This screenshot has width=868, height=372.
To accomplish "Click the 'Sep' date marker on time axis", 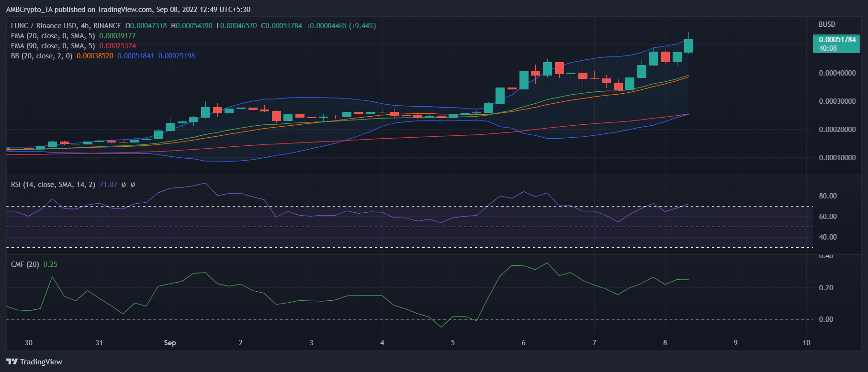I will (x=170, y=343).
